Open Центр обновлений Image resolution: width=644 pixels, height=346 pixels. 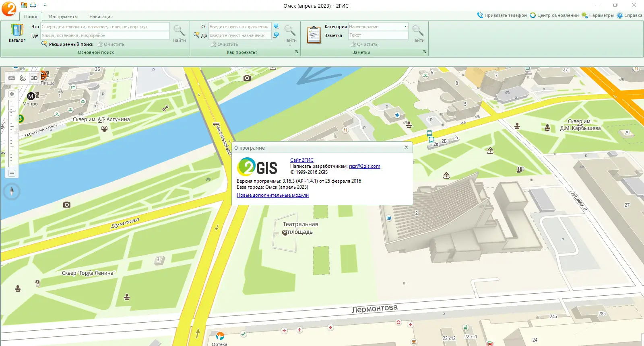point(554,15)
